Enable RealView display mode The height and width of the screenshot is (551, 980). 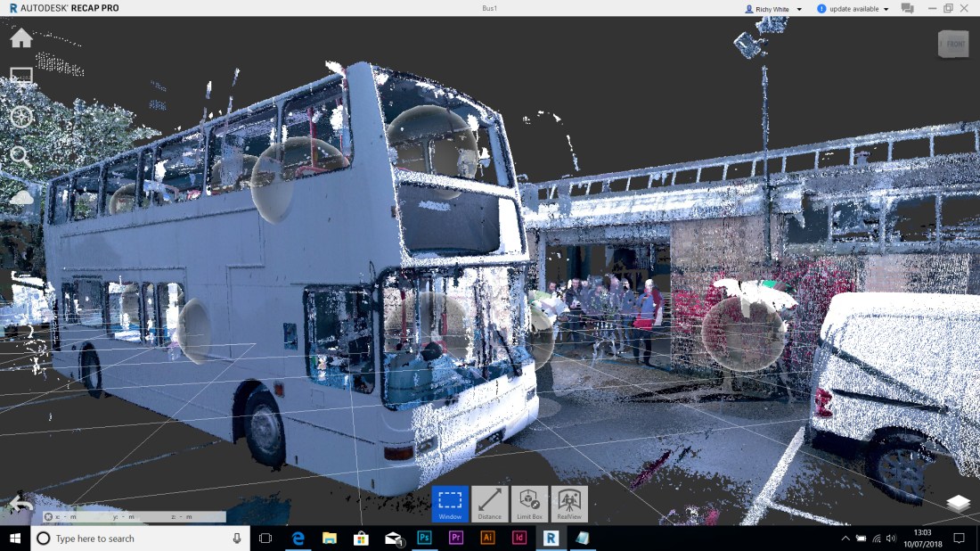click(568, 502)
